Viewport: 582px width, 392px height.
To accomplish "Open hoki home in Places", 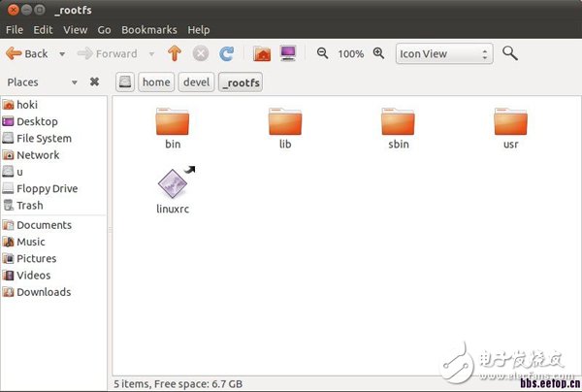I will click(x=53, y=105).
